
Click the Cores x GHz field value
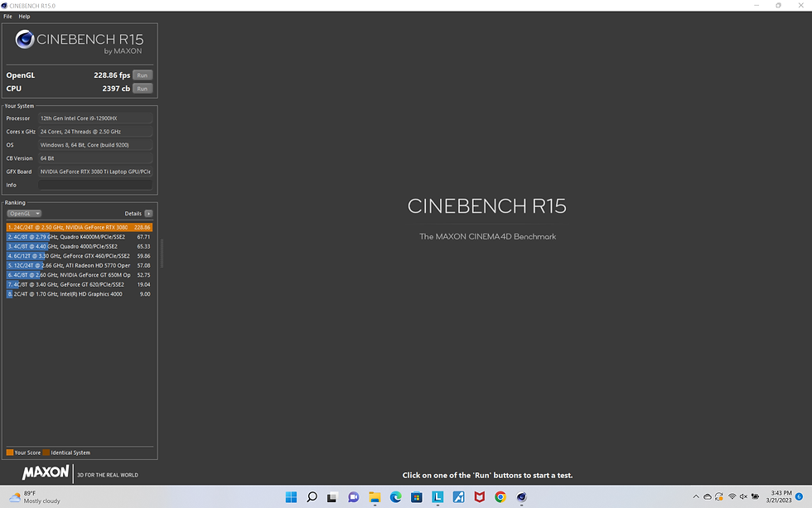[95, 132]
